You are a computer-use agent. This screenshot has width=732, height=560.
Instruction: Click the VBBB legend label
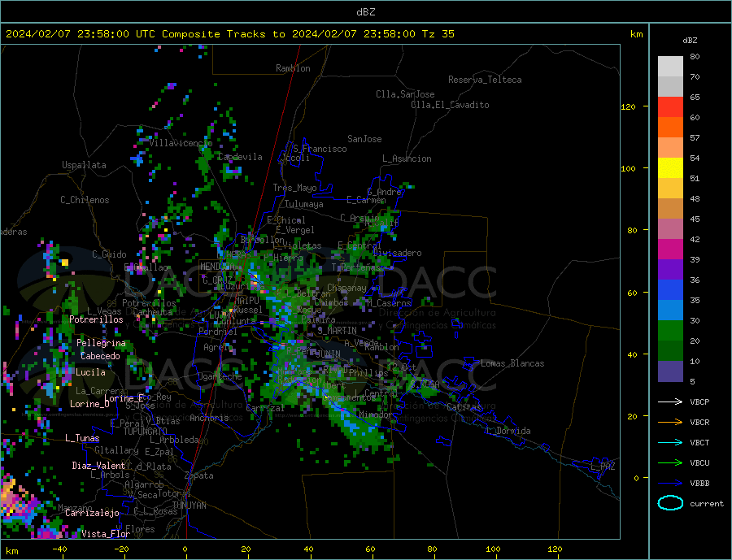pyautogui.click(x=699, y=483)
